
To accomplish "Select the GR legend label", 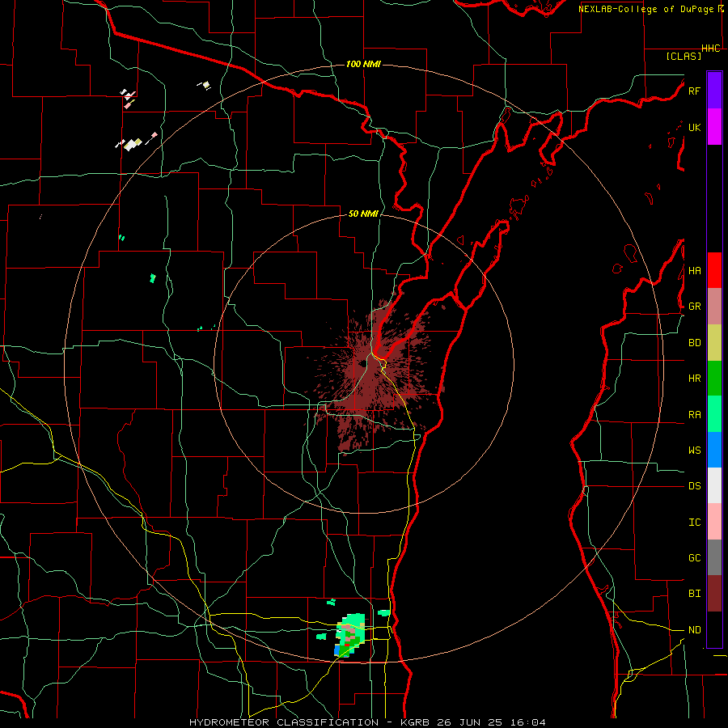I will (694, 307).
